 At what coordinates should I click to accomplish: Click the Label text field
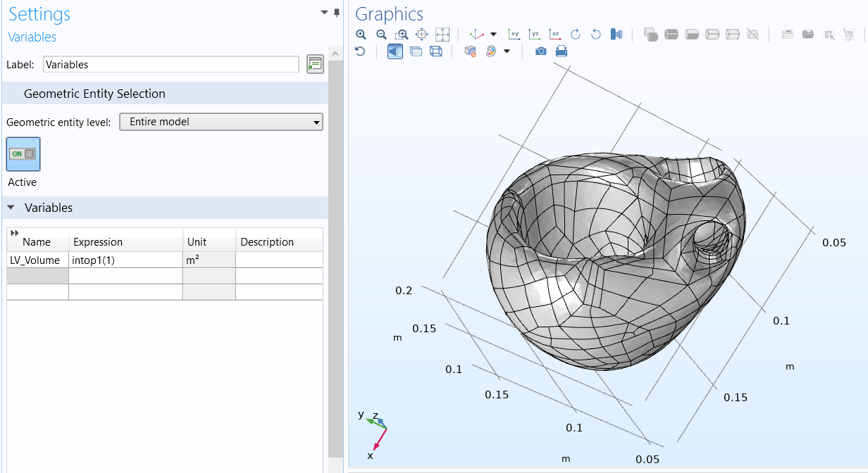pos(170,64)
